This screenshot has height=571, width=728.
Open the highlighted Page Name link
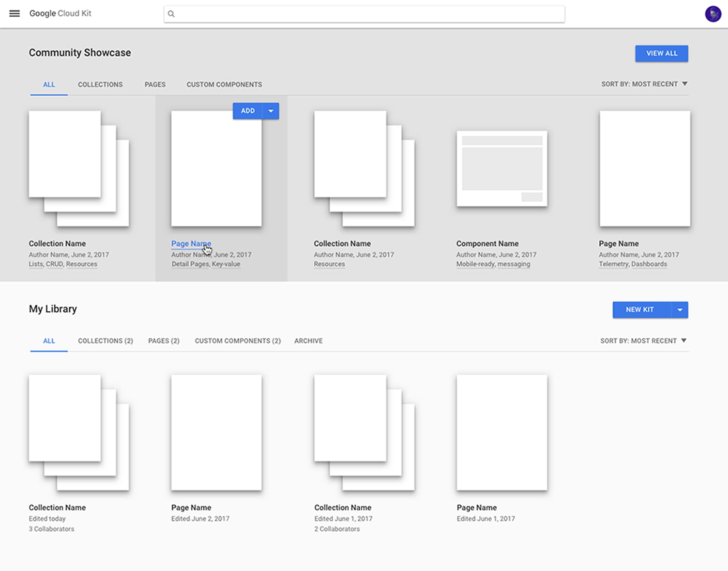(191, 244)
